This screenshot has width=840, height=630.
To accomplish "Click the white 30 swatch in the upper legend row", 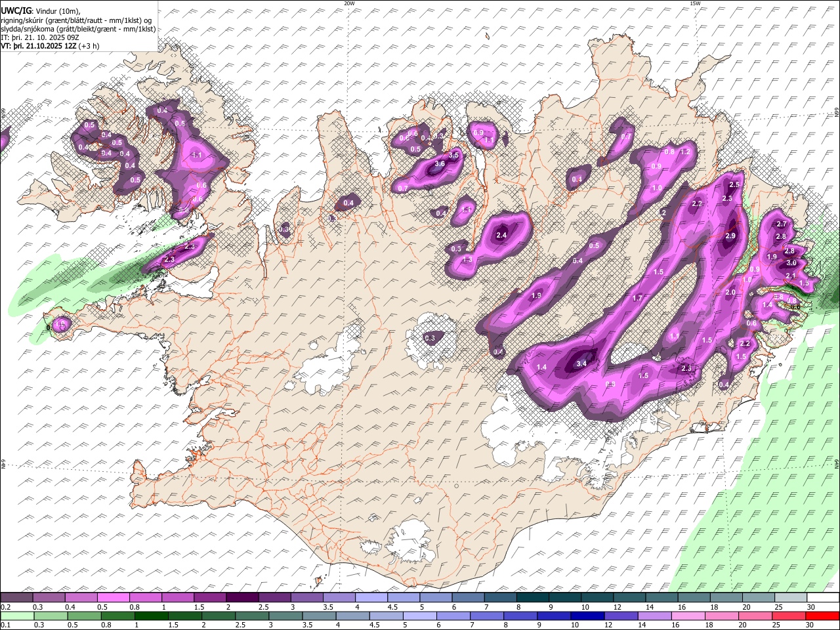I will pos(822,598).
